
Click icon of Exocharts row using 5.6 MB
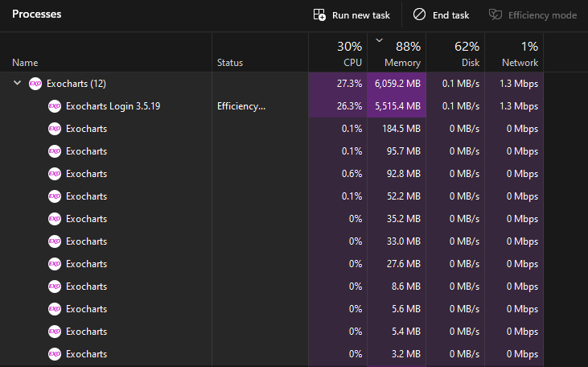pyautogui.click(x=55, y=309)
